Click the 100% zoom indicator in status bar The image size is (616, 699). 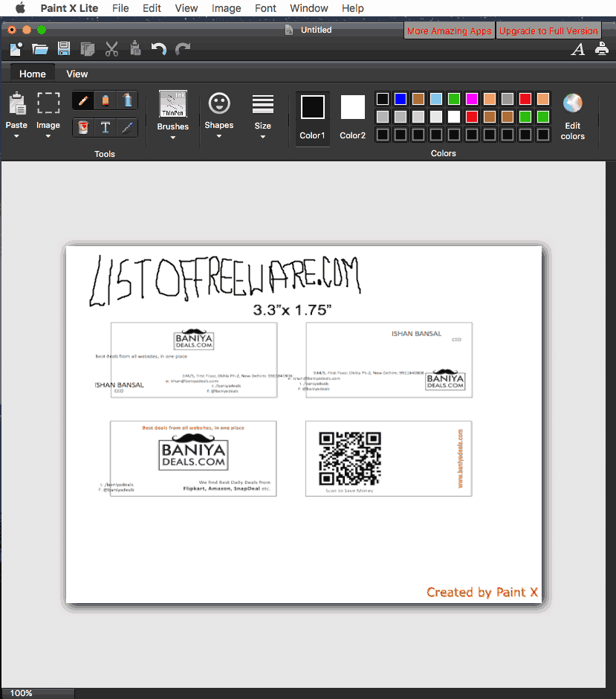tap(22, 693)
